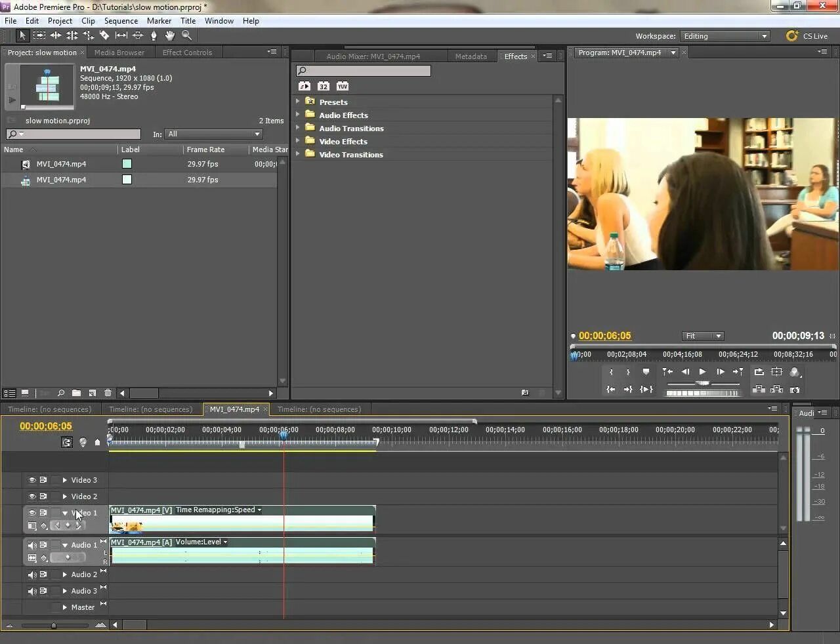Toggle Snap magnet in timeline
840x644 pixels.
(67, 442)
